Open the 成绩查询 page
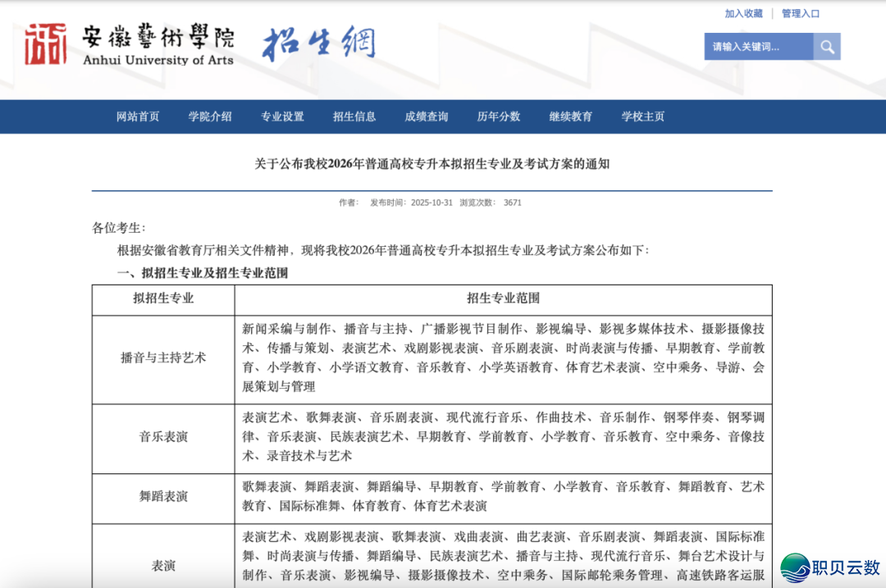 [x=426, y=116]
